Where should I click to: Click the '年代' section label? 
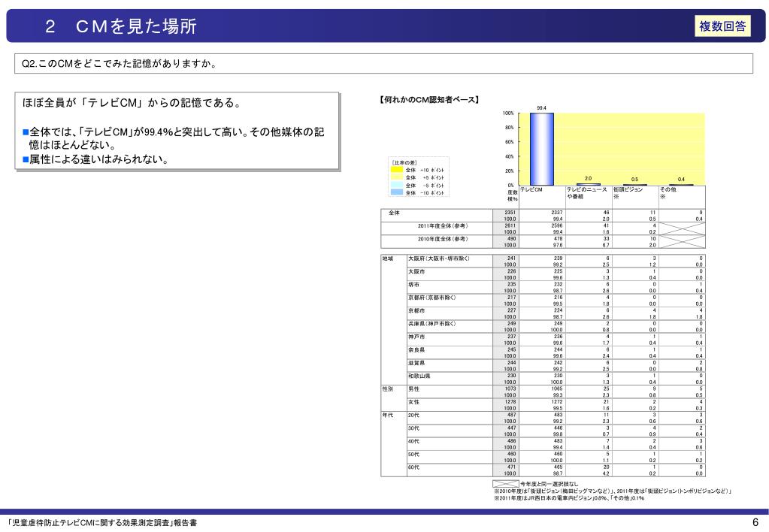tap(387, 416)
